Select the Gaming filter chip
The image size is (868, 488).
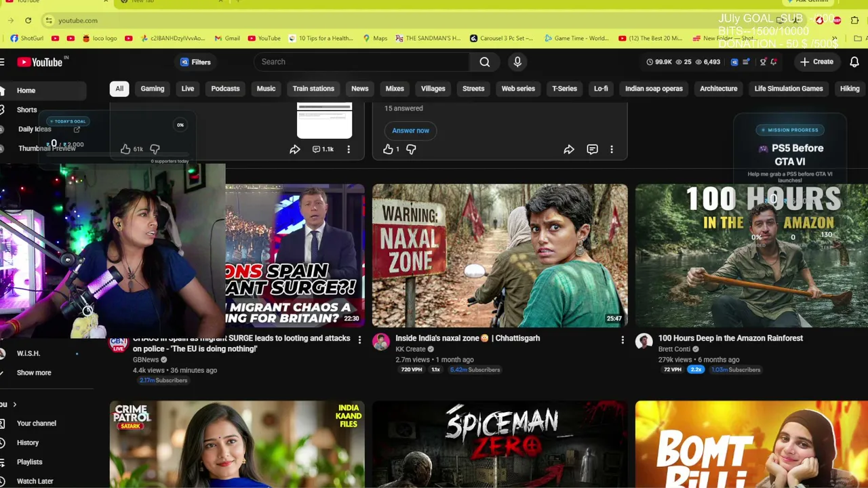pyautogui.click(x=153, y=89)
